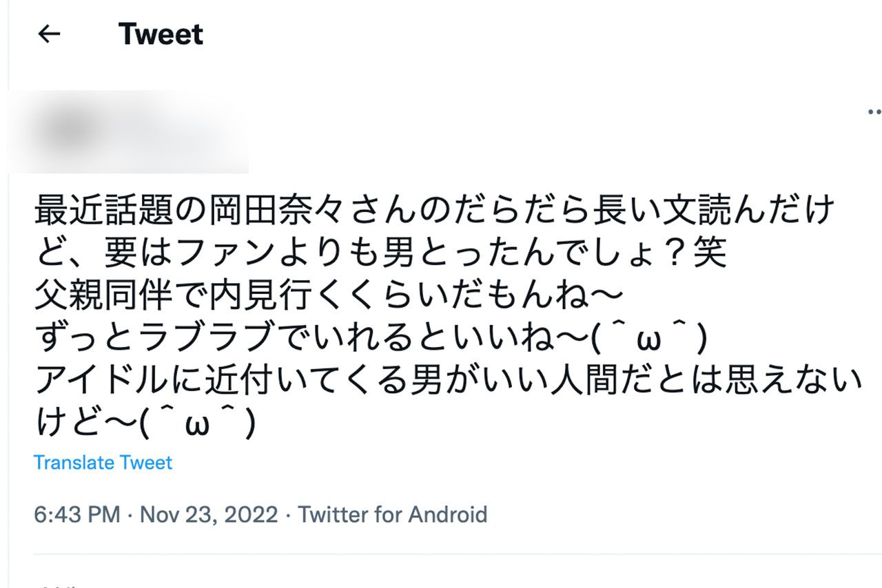
Task: Click the blue Translate Tweet text
Action: (x=103, y=463)
